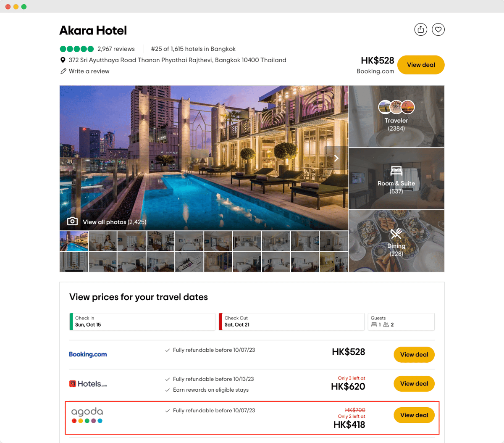Open the Check Out date selector

pos(291,322)
